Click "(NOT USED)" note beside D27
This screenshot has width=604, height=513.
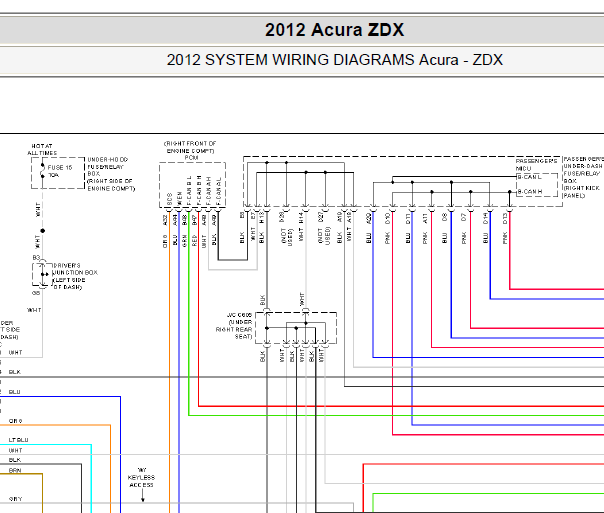pos(325,235)
